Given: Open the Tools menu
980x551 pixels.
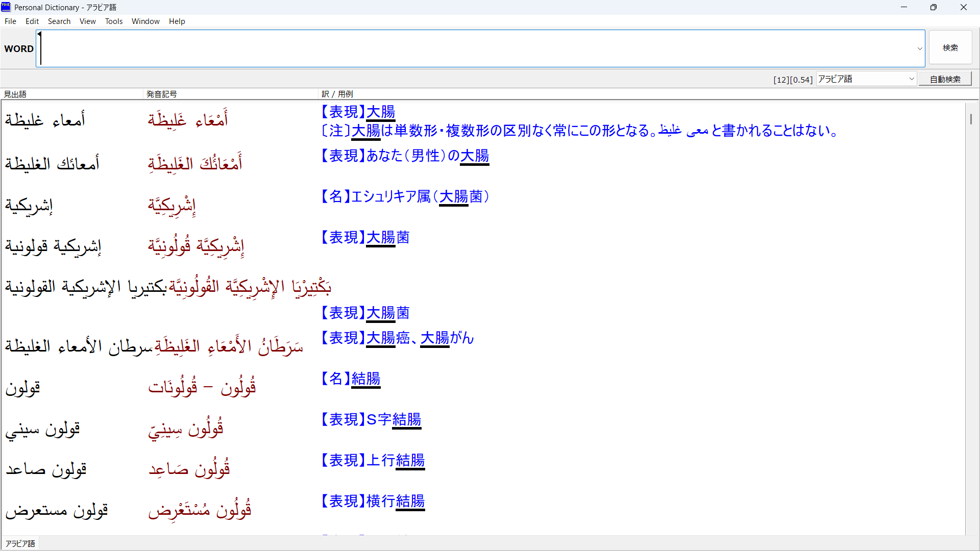Looking at the screenshot, I should click(x=114, y=21).
